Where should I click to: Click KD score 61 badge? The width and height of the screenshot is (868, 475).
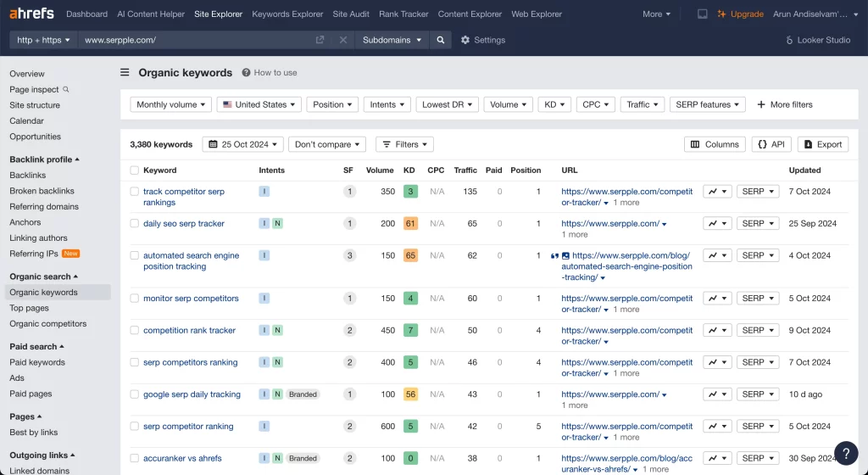pos(410,224)
